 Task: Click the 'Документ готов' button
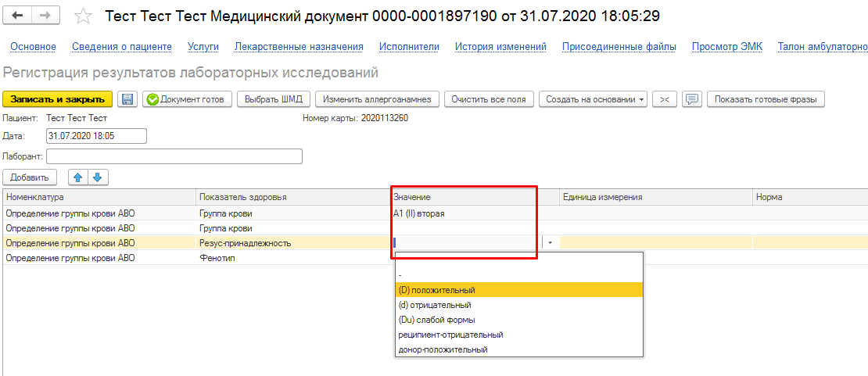point(188,99)
